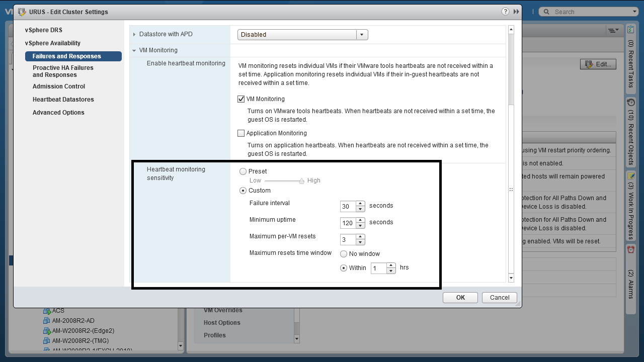The width and height of the screenshot is (644, 362).
Task: Click the Recent Tasks sidebar icon
Action: click(x=630, y=30)
